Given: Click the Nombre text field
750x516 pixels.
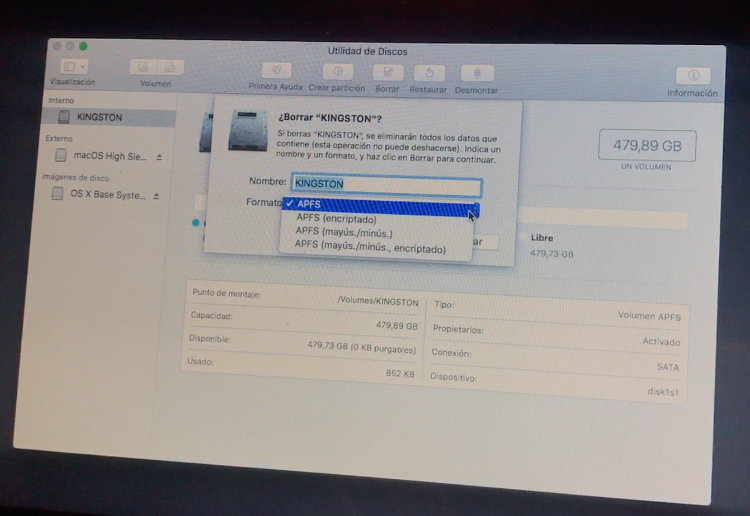Looking at the screenshot, I should click(x=386, y=185).
